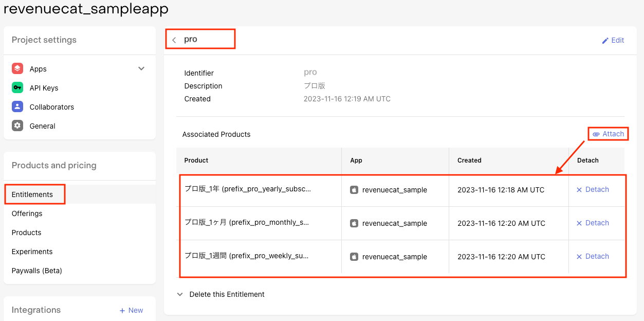Click the Created column header
The width and height of the screenshot is (644, 321).
point(469,160)
